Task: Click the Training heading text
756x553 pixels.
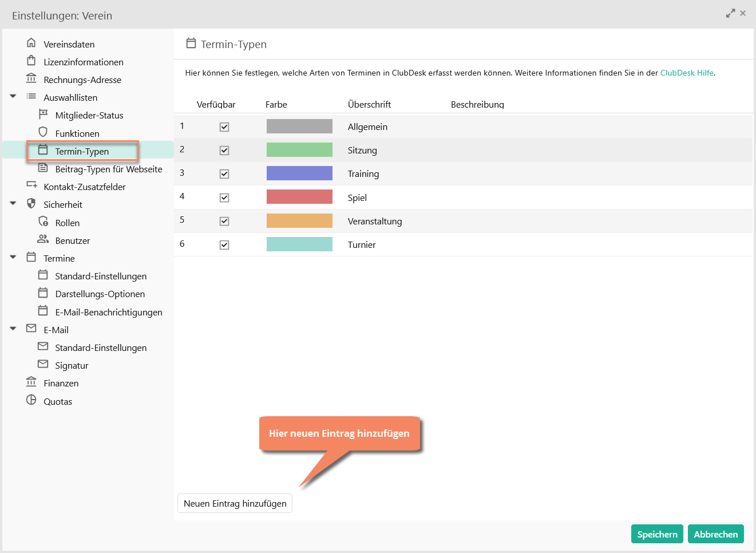Action: coord(363,173)
